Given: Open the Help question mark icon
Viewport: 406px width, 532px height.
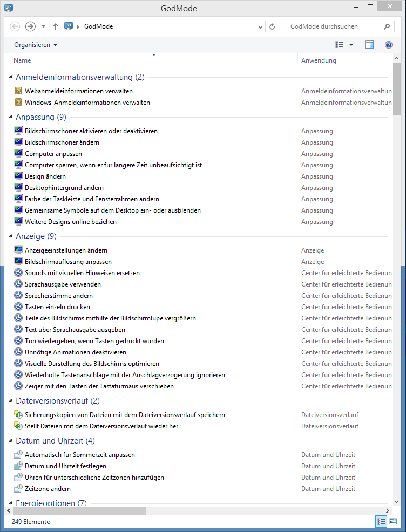Looking at the screenshot, I should (388, 45).
